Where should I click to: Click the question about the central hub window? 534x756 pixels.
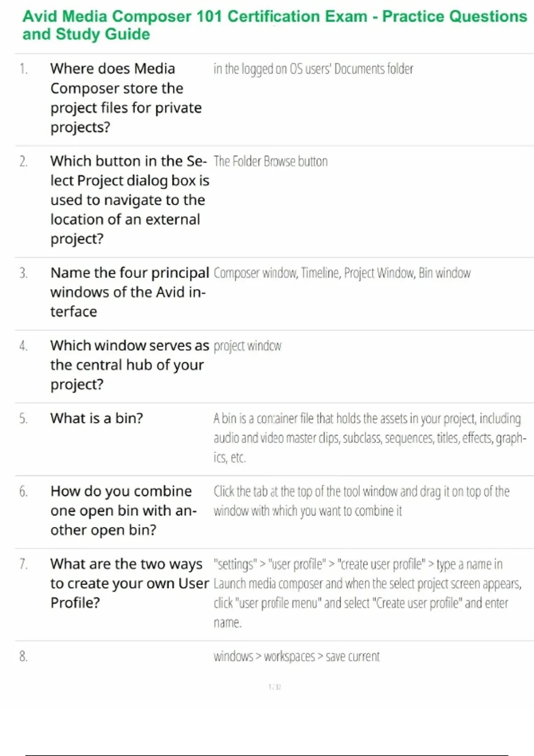coord(129,365)
